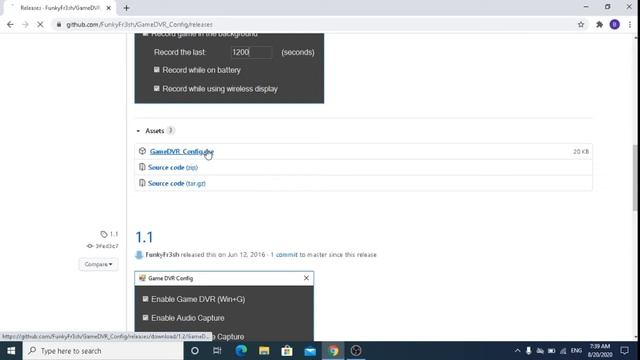
Task: Open Chrome three-dot menu
Action: [630, 24]
